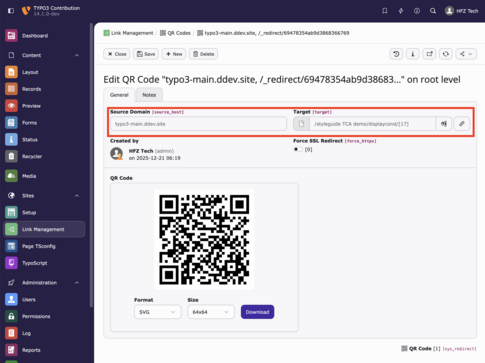Open the Status module icon

coord(11,139)
